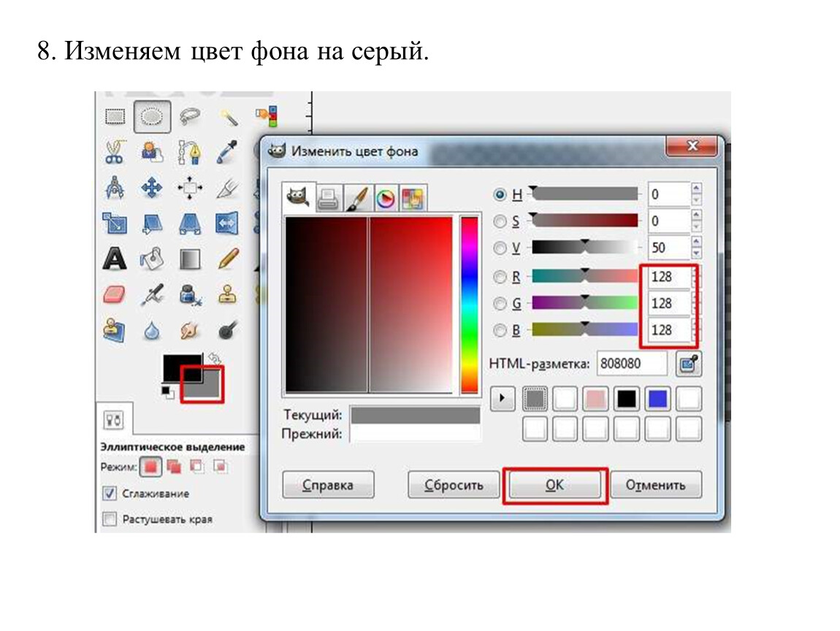Swap foreground and background colors arrow

tap(215, 358)
